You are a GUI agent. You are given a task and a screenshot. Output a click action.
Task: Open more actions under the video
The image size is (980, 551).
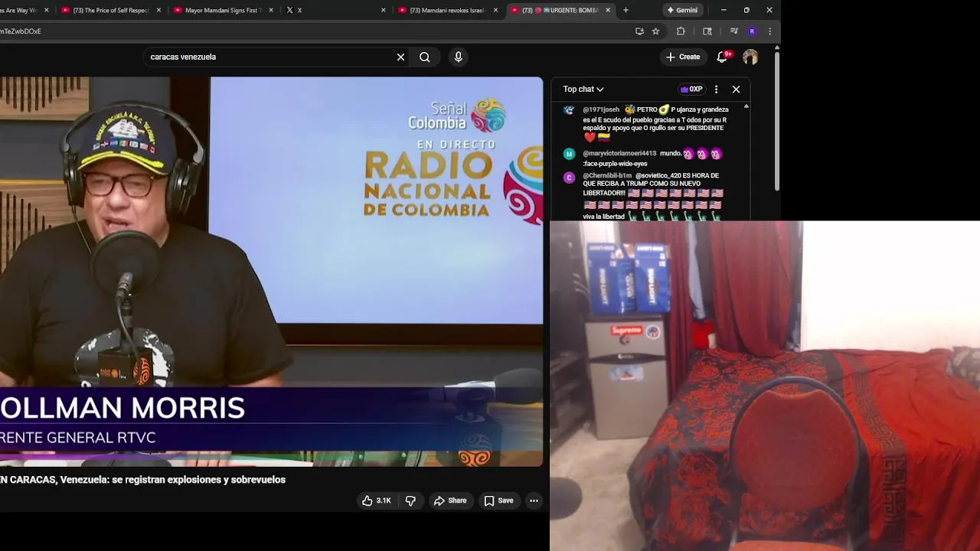pyautogui.click(x=534, y=500)
